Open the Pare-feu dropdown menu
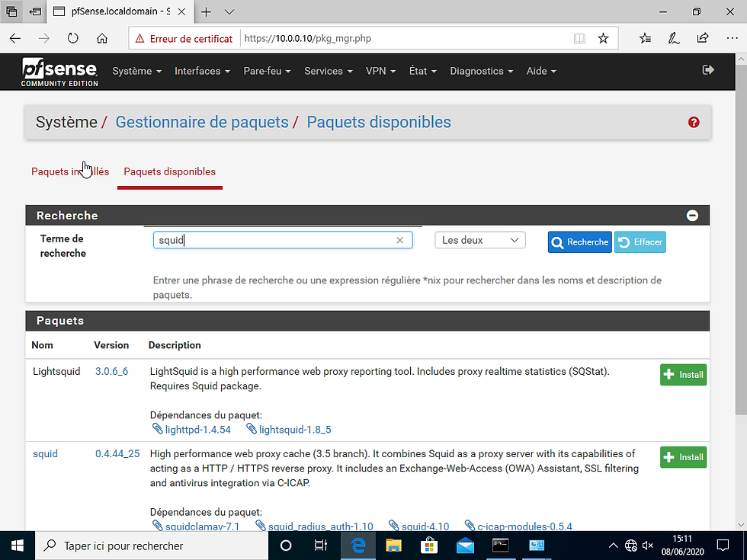 [x=267, y=71]
